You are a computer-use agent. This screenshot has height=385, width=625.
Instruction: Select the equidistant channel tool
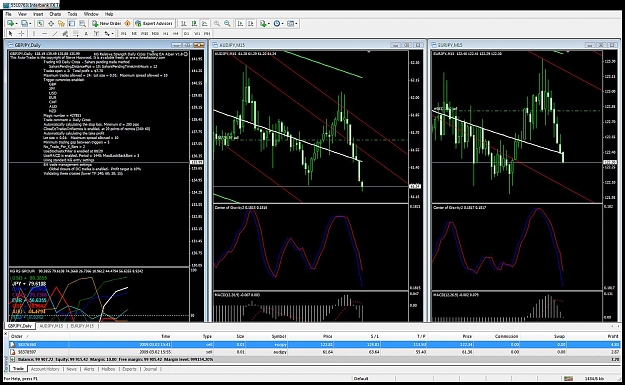coord(65,33)
